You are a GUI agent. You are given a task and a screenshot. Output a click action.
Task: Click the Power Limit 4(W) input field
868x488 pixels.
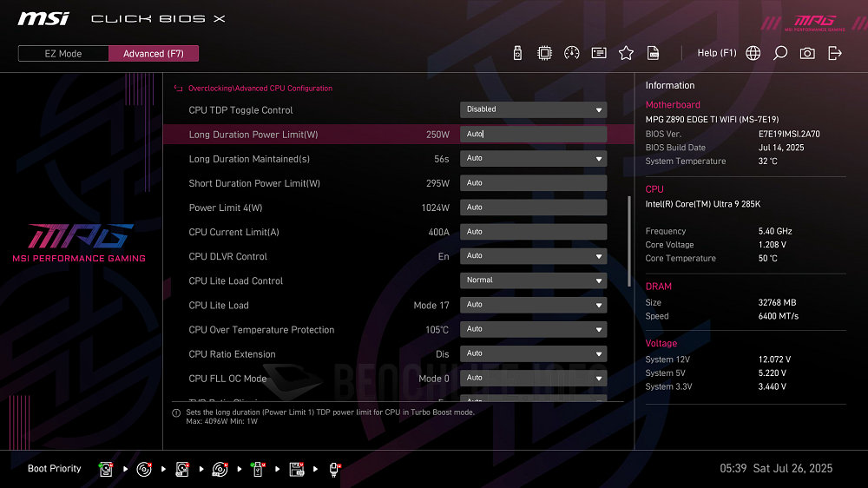pyautogui.click(x=533, y=208)
